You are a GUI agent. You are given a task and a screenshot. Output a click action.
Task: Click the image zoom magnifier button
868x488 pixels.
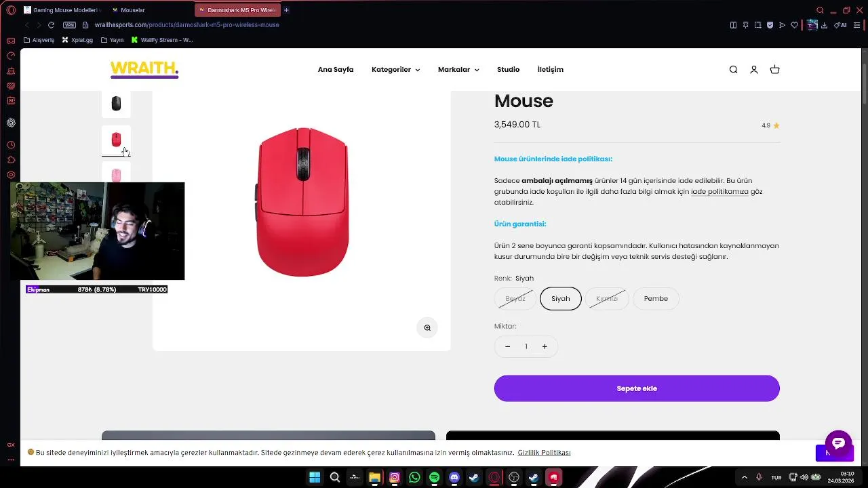(427, 327)
